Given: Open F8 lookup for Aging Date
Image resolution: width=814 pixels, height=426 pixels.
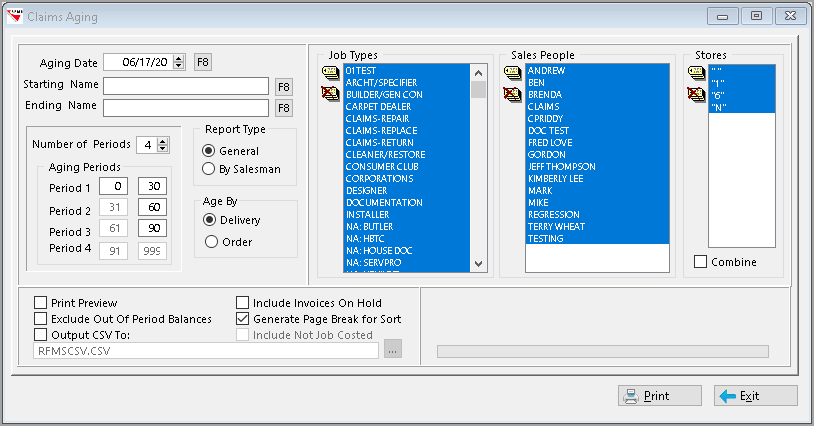Looking at the screenshot, I should (203, 62).
